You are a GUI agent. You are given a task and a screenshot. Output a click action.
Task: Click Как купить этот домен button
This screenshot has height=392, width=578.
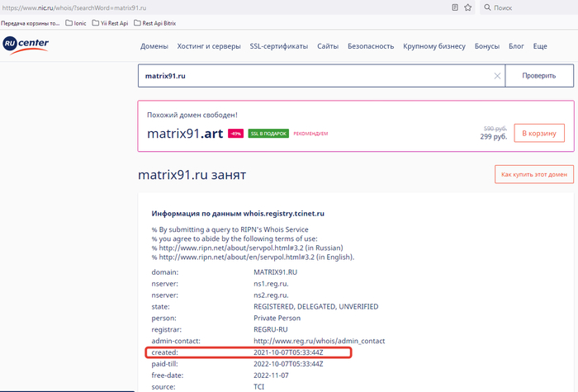pos(533,174)
